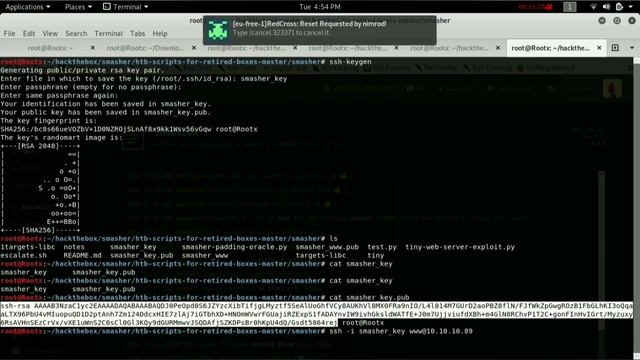Click the 'cat smasher_key.pub' command
Screen dimensions: 640x360
click(369, 298)
